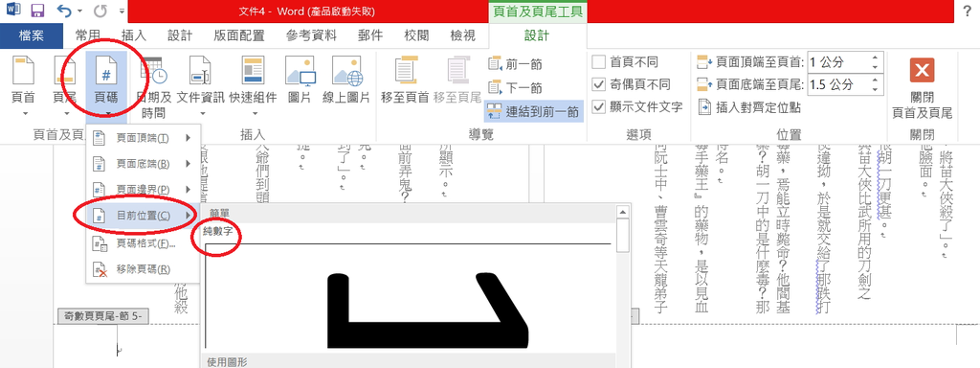
Task: Increase 頁面頂端至頁首 value with up arrow
Action: [875, 57]
